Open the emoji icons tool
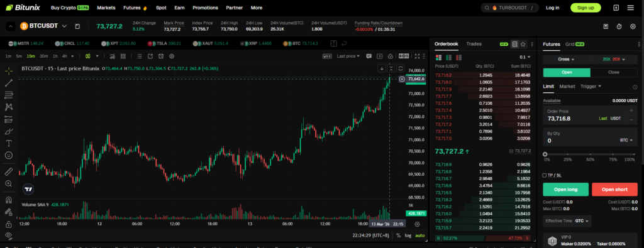Image resolution: width=644 pixels, height=248 pixels. [x=9, y=155]
